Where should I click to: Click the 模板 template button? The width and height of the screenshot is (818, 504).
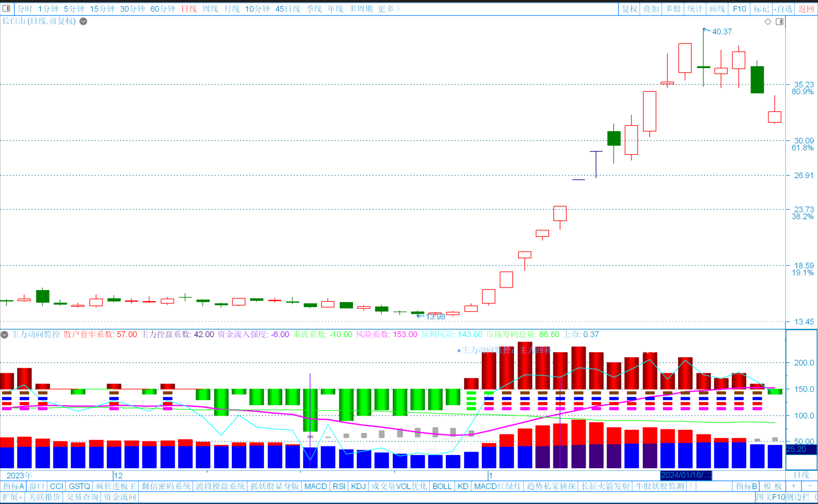coord(773,486)
